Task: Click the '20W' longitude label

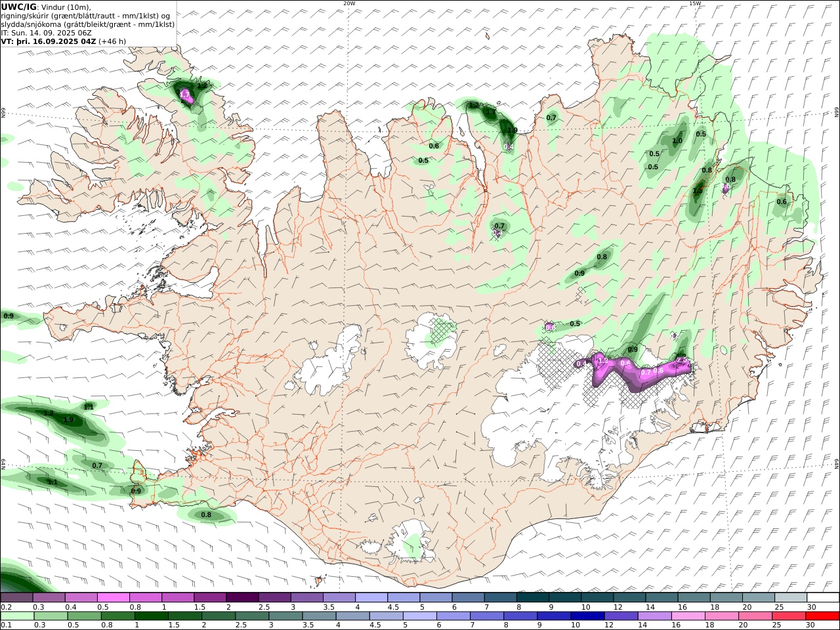Action: pyautogui.click(x=349, y=3)
